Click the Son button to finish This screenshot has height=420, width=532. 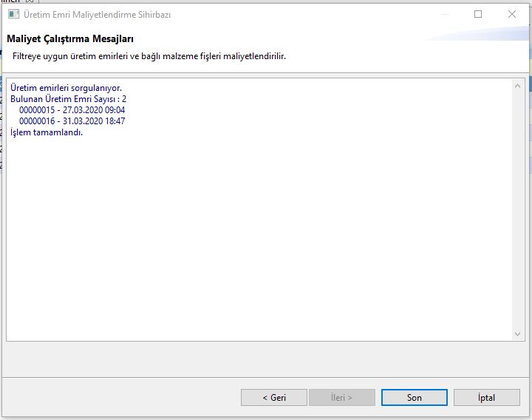(414, 397)
